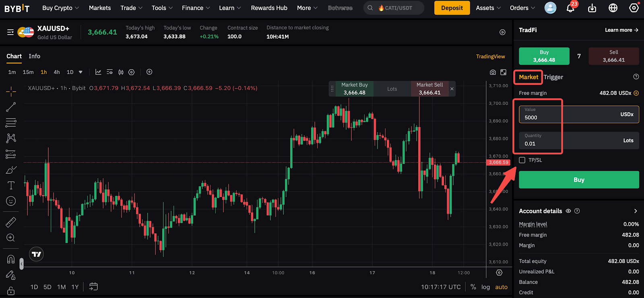This screenshot has width=644, height=298.
Task: Hide account details with eye icon
Action: coord(568,211)
